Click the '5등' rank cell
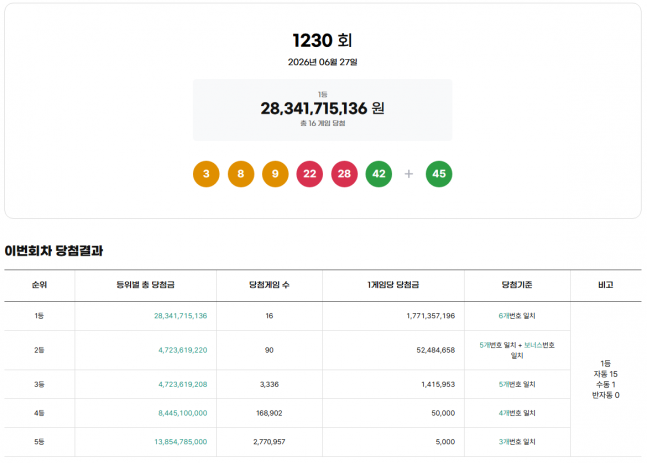The width and height of the screenshot is (647, 463). pos(39,442)
